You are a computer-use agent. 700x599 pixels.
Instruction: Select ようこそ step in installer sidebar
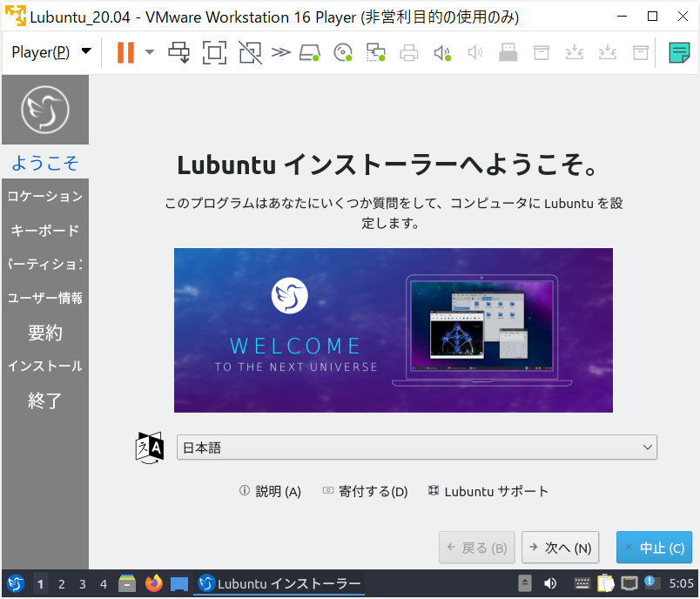45,163
